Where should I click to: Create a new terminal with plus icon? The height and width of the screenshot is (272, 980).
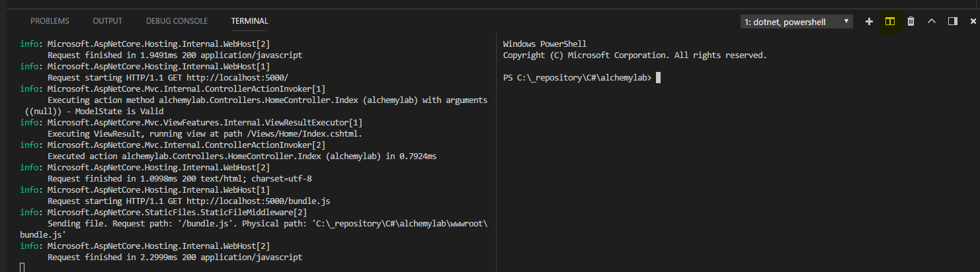869,21
